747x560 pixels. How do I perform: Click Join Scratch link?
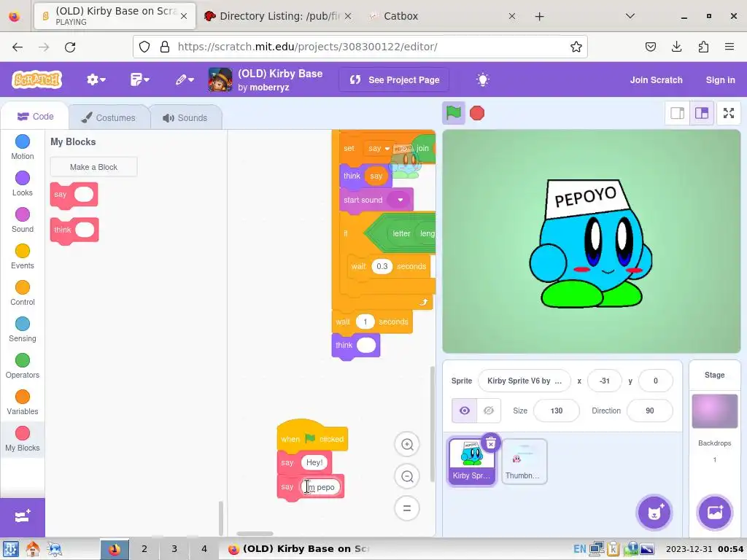coord(656,80)
